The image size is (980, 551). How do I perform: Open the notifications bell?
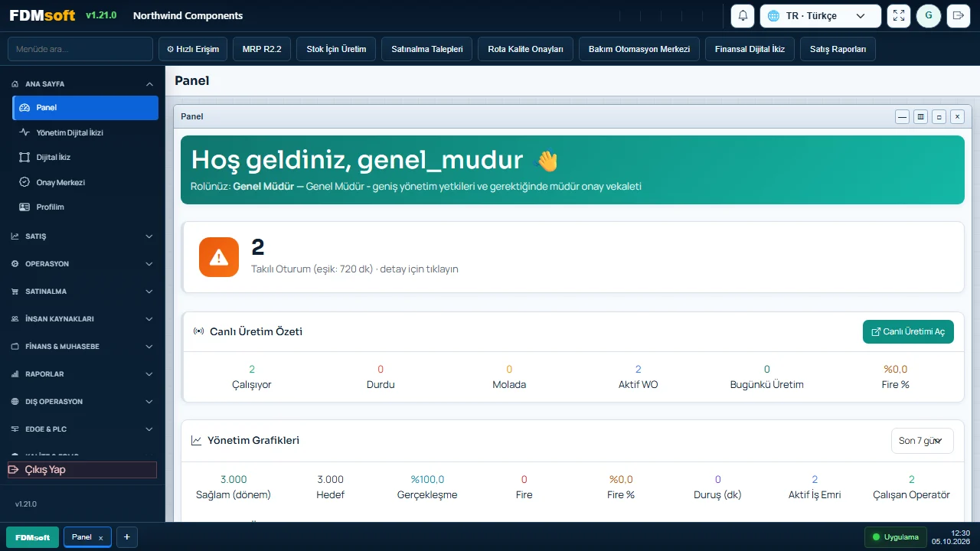743,15
